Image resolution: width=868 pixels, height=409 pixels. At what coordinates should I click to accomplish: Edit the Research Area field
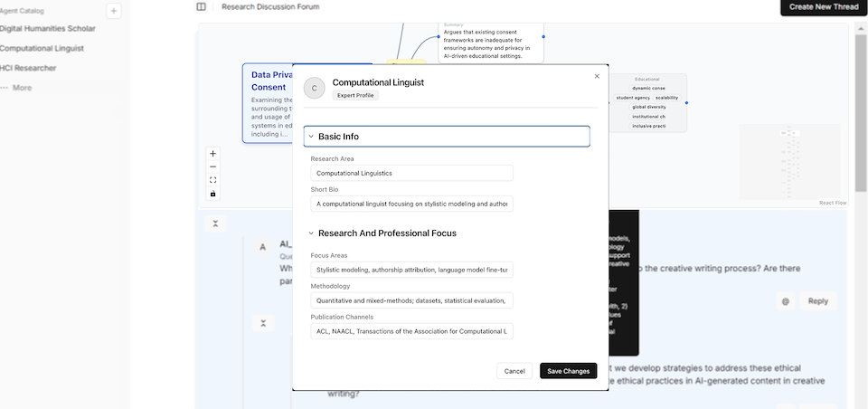coord(412,173)
